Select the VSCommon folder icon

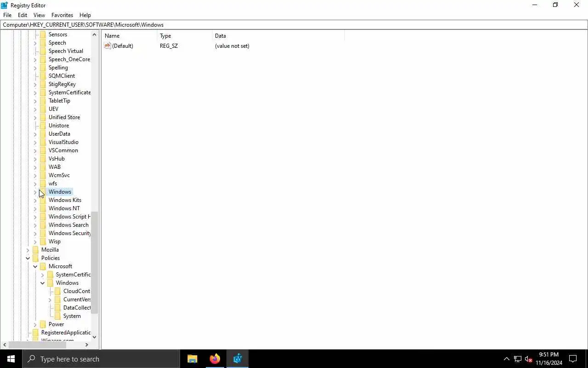coord(43,150)
